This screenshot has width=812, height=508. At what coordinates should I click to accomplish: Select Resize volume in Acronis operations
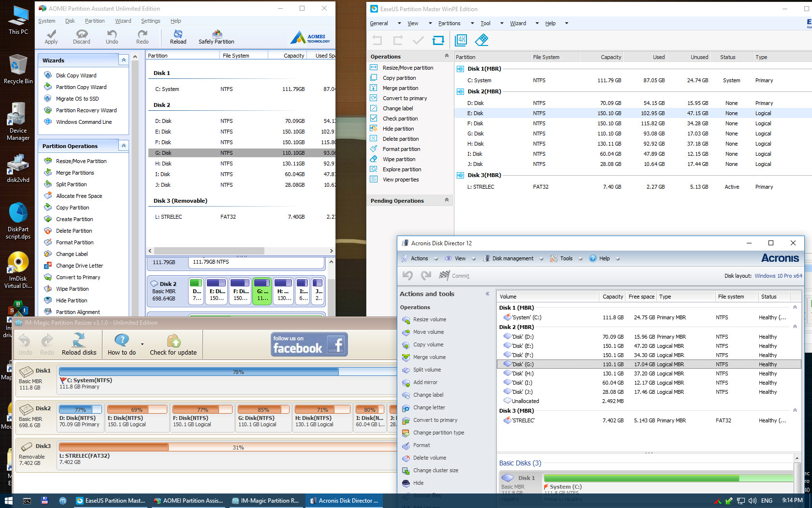pos(429,319)
